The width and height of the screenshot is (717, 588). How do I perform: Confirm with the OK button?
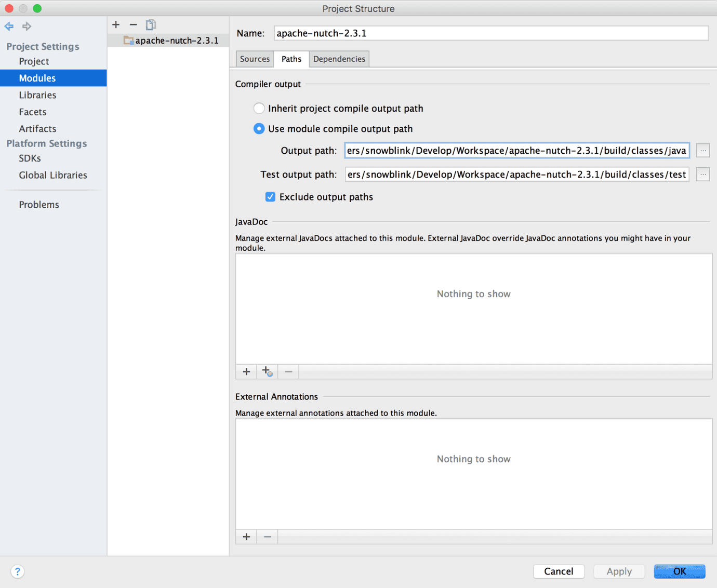(x=679, y=571)
